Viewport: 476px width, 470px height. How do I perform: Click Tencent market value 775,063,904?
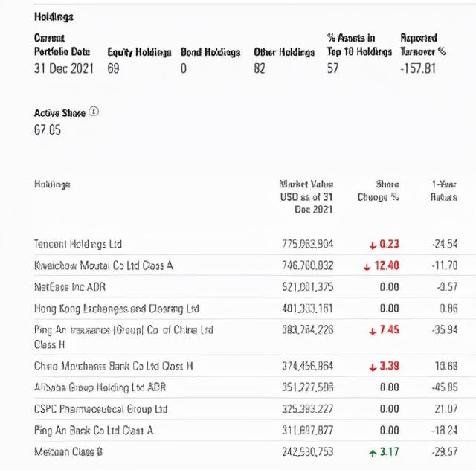(x=307, y=244)
